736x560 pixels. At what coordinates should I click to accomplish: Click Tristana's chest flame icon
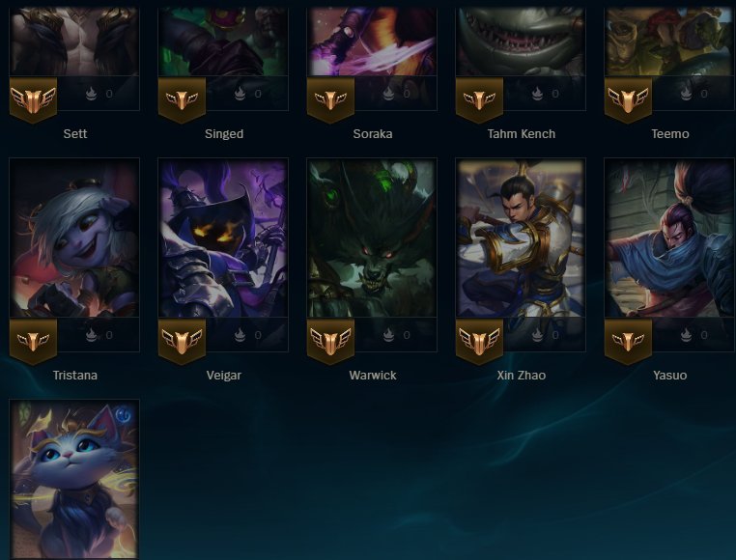tap(91, 335)
